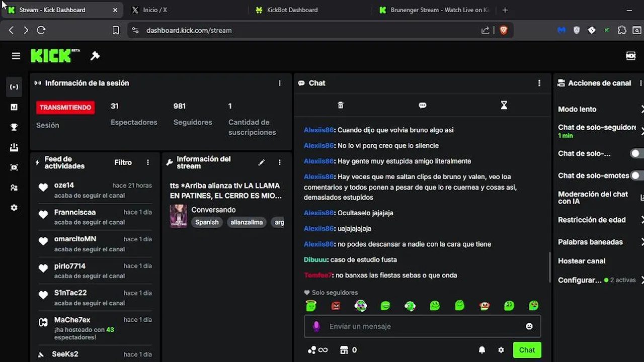Toggle the Chat de solo-... switch

coord(637,153)
